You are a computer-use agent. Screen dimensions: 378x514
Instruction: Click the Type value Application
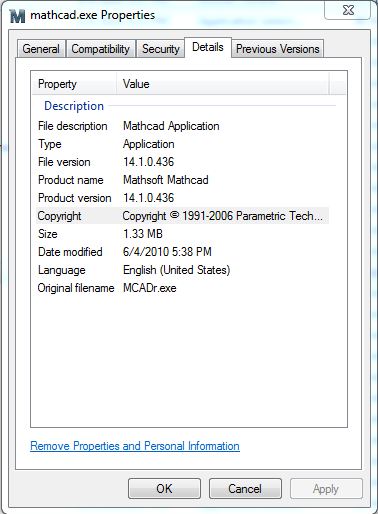tap(149, 144)
